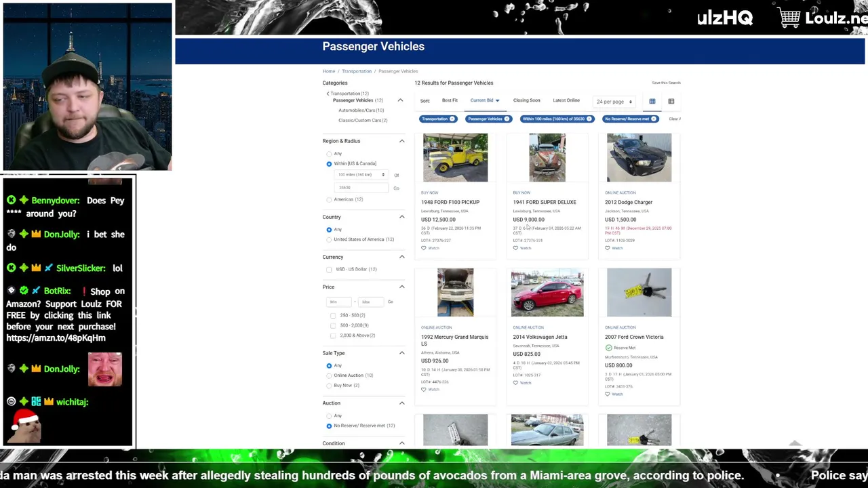Click the Min price input field
Screen dimensions: 868x488
click(x=338, y=302)
